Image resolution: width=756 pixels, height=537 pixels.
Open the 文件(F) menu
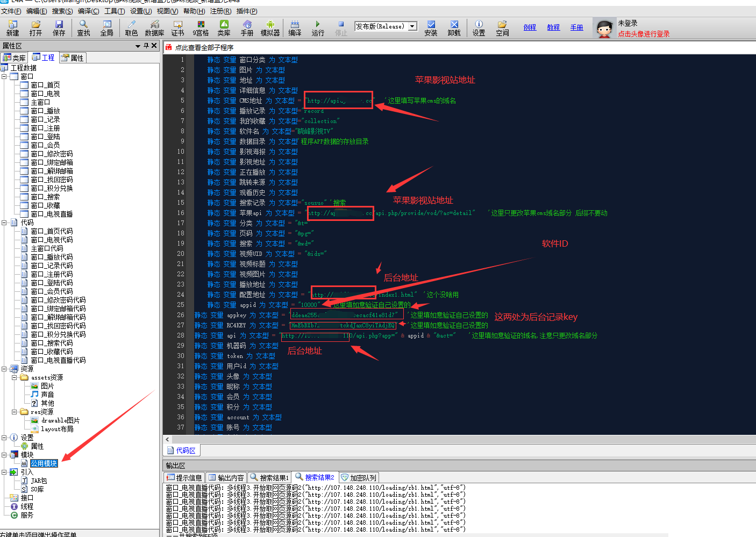11,11
